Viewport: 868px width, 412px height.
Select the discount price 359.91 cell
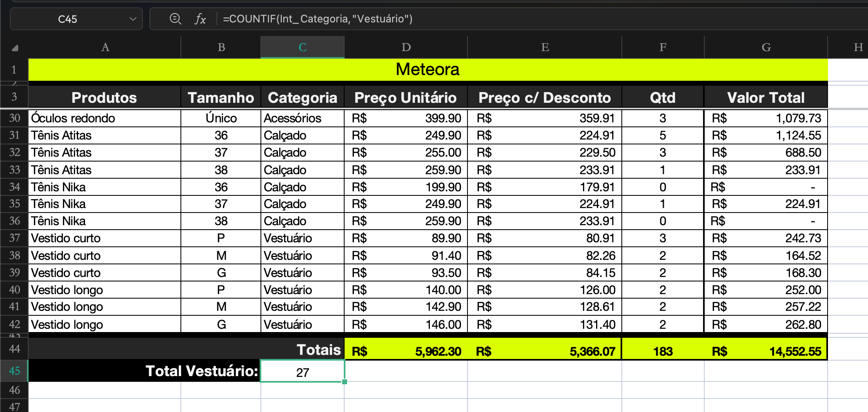point(545,118)
